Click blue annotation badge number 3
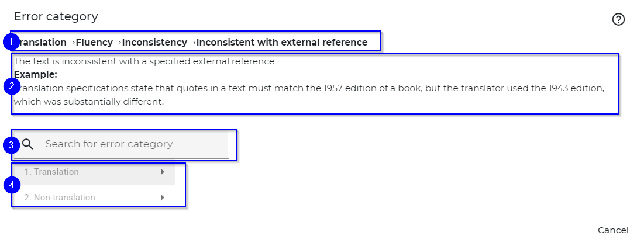This screenshot has height=246, width=644. pyautogui.click(x=12, y=145)
